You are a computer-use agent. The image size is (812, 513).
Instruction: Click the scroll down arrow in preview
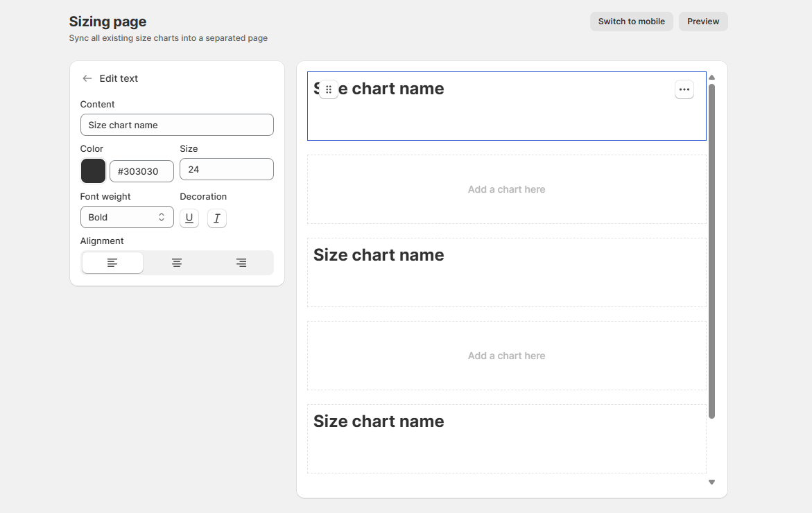click(711, 482)
